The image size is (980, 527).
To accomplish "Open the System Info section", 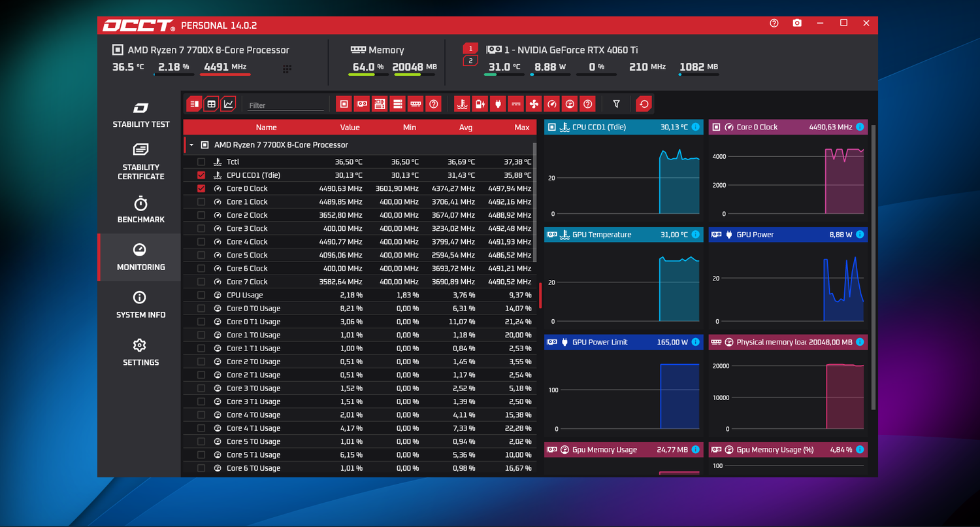I will tap(140, 305).
